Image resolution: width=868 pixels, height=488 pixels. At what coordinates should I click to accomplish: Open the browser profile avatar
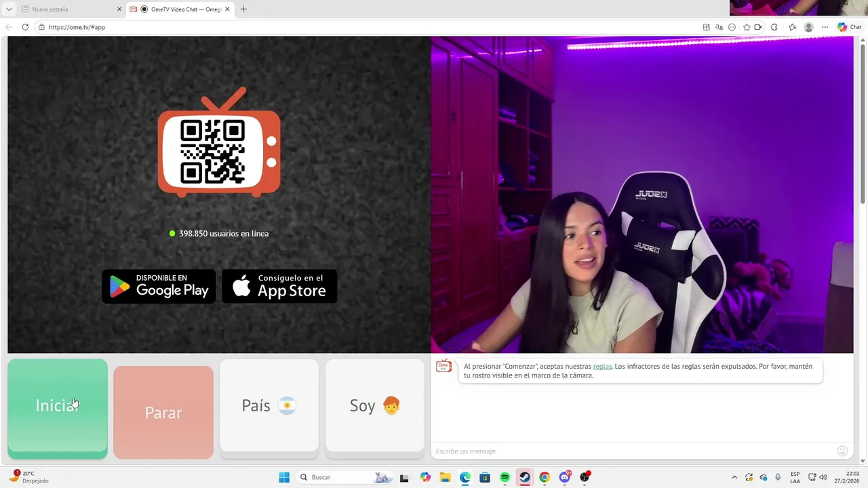click(808, 27)
